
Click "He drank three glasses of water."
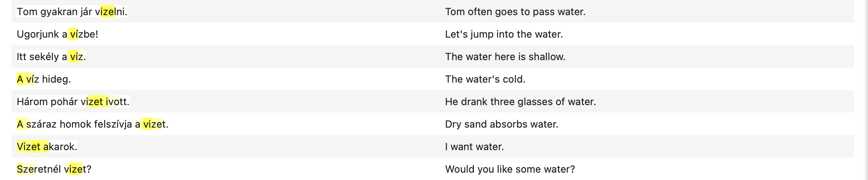click(x=520, y=102)
